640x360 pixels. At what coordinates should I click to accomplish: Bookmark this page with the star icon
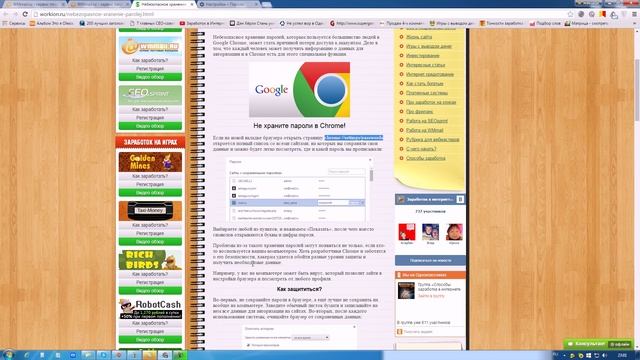(570, 14)
